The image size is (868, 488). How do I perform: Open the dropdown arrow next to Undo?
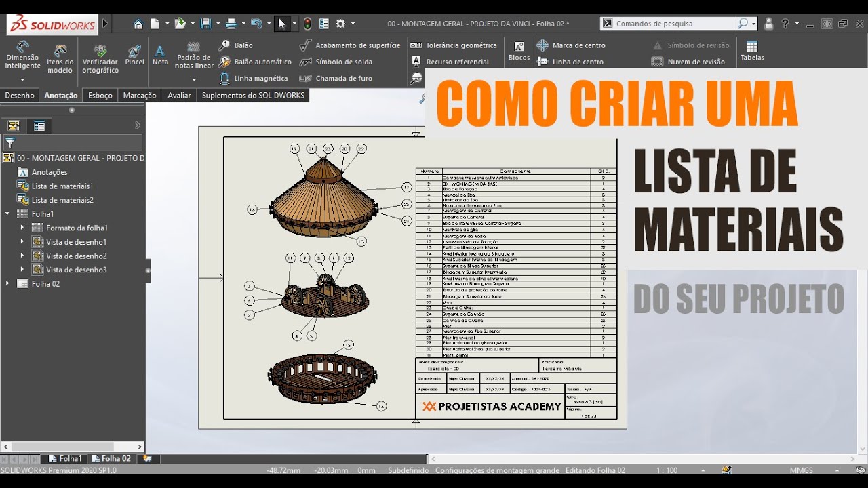[x=268, y=24]
